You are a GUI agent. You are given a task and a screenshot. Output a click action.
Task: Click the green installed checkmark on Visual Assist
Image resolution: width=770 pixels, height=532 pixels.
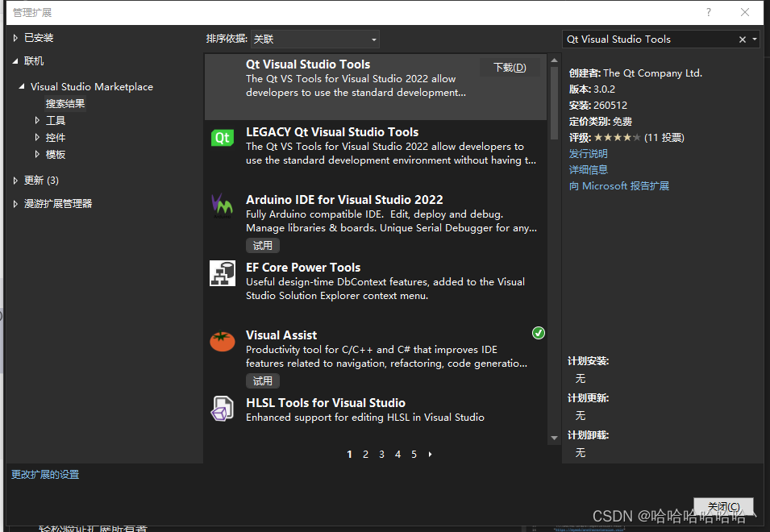[x=539, y=333]
